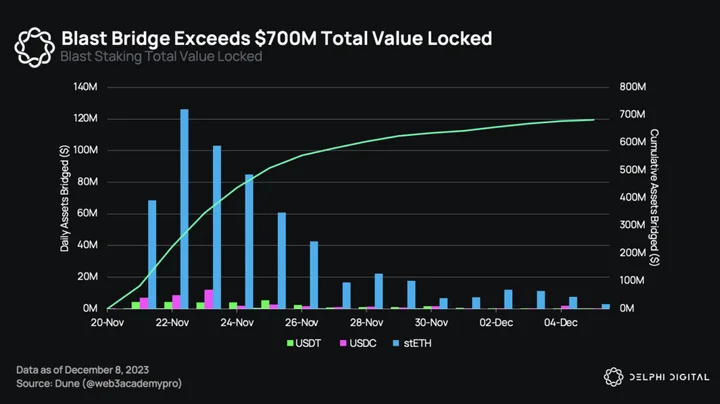Click the Daily Assets Bridged axis title

pos(65,198)
